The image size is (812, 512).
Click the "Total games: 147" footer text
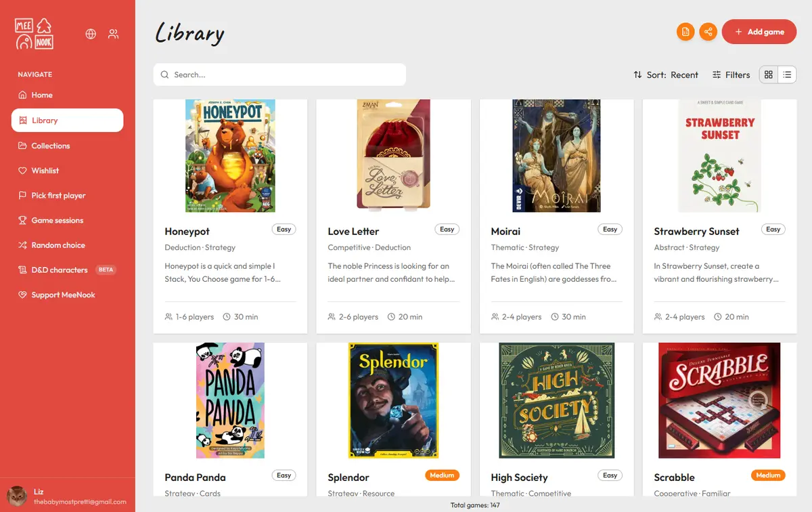(475, 505)
